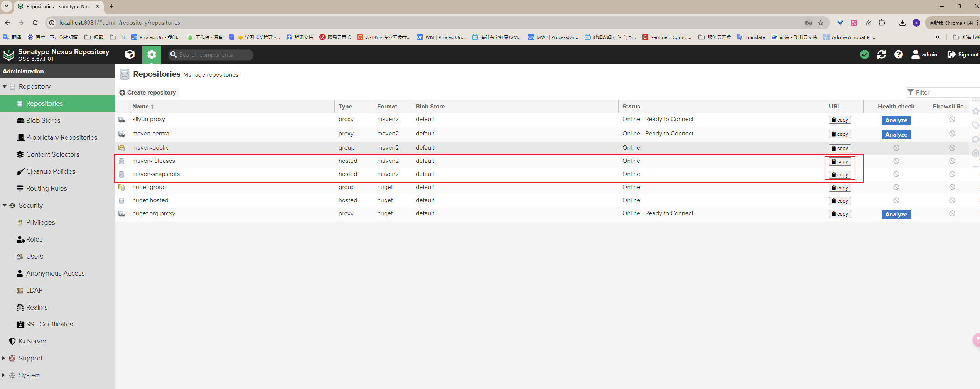Collapse the Security tree section
Screen dimensions: 980x389
(5, 205)
